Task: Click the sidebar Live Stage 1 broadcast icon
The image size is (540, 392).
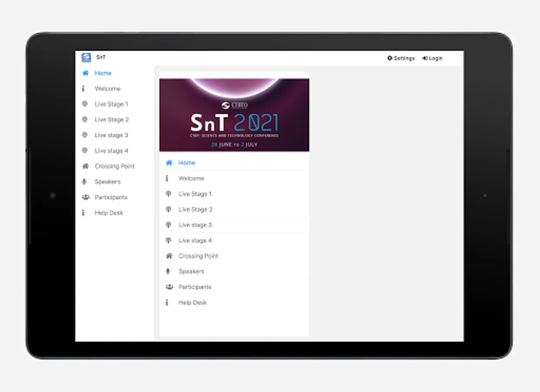Action: point(85,104)
